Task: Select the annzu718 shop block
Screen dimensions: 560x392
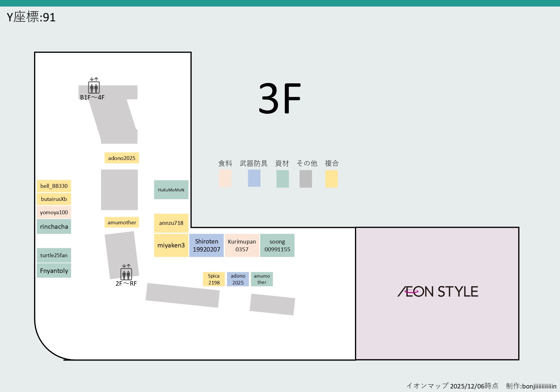Action: pyautogui.click(x=171, y=223)
